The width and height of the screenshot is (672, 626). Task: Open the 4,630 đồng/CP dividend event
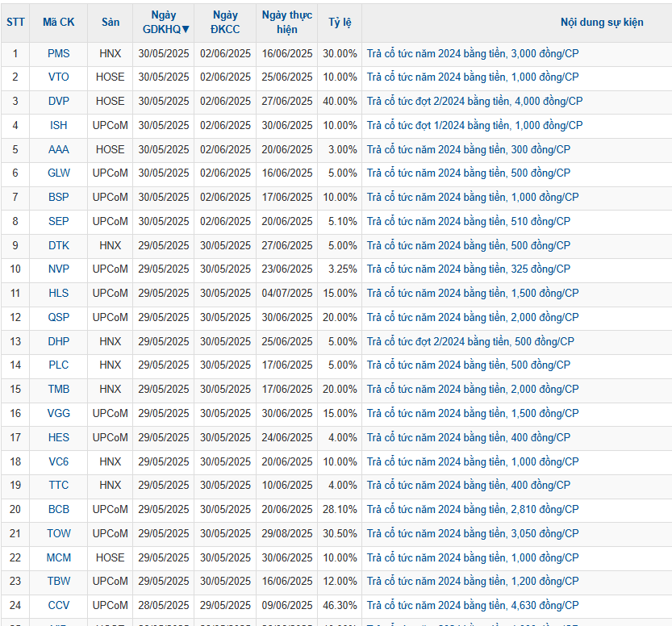point(473,605)
